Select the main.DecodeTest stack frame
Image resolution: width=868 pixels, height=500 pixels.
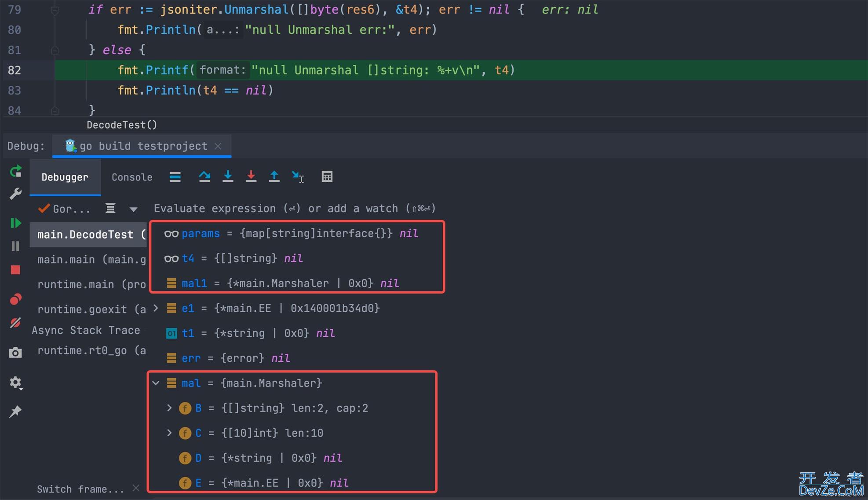click(x=88, y=235)
